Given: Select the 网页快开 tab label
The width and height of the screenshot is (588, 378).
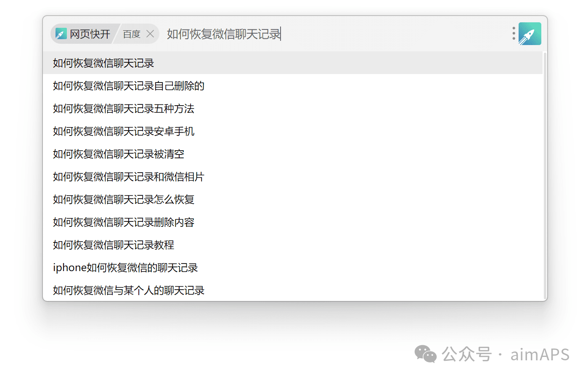Looking at the screenshot, I should (x=90, y=34).
